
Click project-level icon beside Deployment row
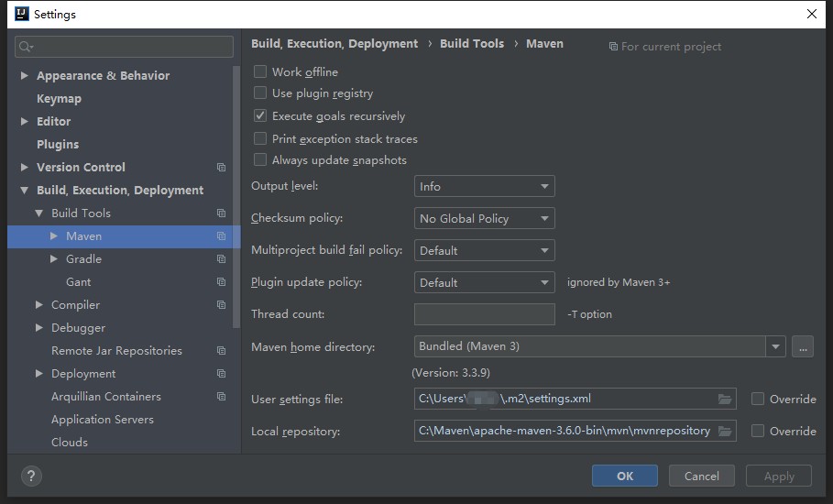(222, 373)
